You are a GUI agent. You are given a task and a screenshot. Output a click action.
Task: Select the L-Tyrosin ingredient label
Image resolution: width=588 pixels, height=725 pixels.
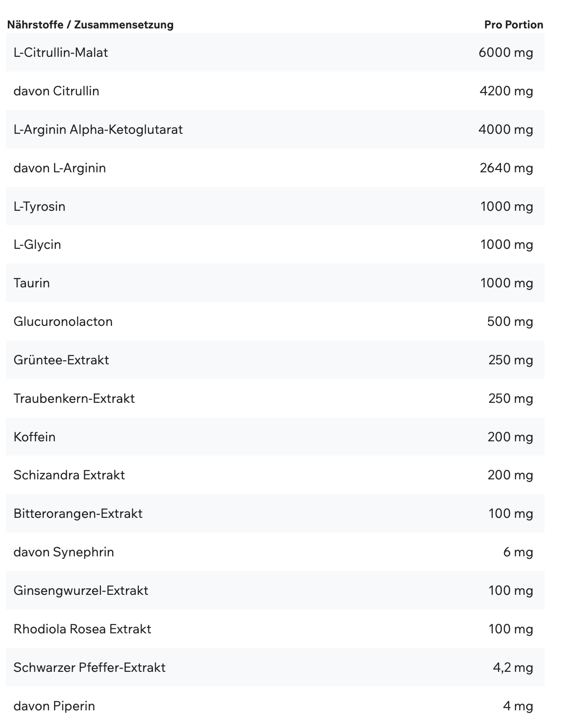(x=39, y=207)
